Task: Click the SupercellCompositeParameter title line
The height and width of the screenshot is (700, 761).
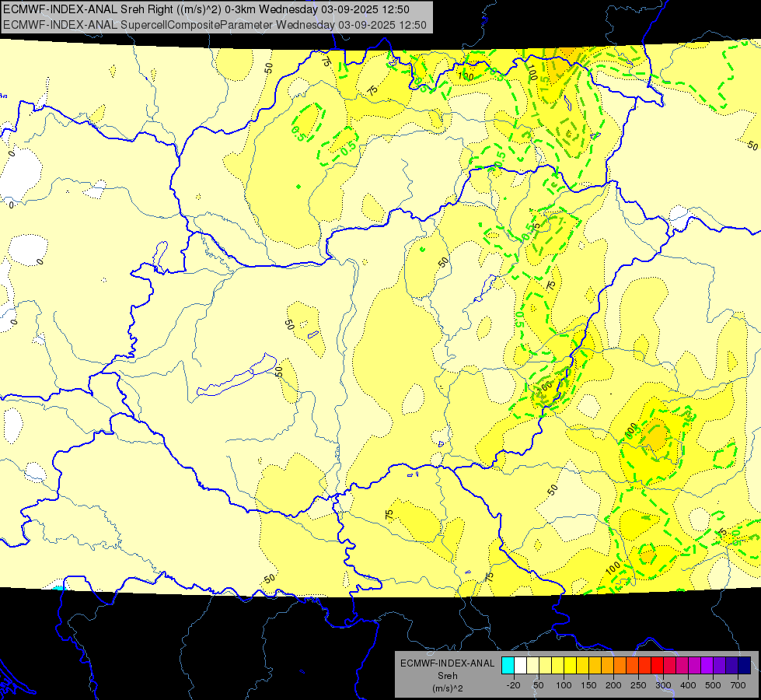Action: pyautogui.click(x=215, y=25)
